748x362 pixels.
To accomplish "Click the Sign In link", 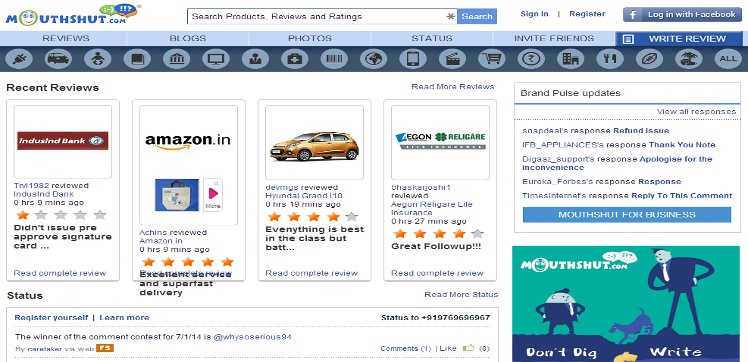I will click(534, 14).
